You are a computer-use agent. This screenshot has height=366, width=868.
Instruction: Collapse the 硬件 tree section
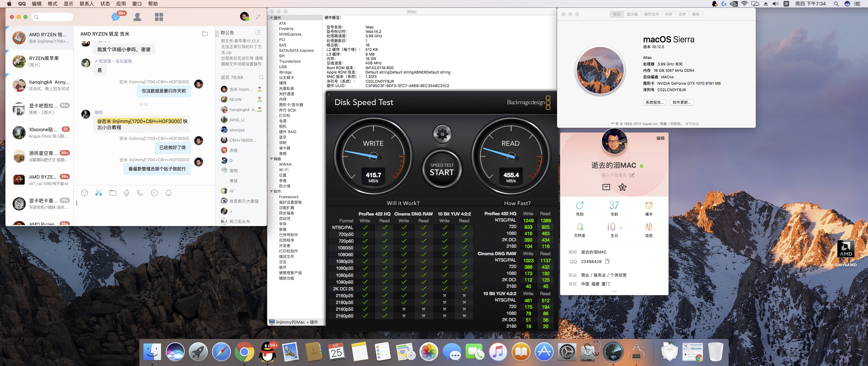(271, 18)
